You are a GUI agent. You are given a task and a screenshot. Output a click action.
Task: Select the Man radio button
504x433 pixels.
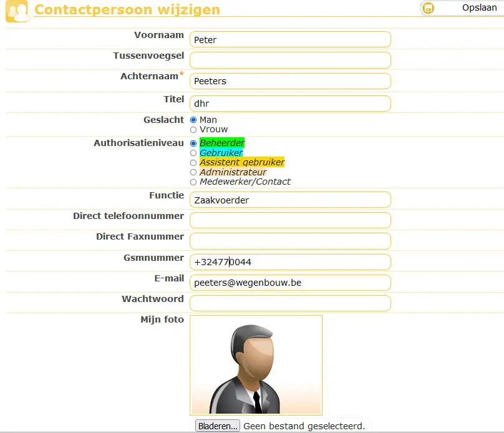[193, 120]
